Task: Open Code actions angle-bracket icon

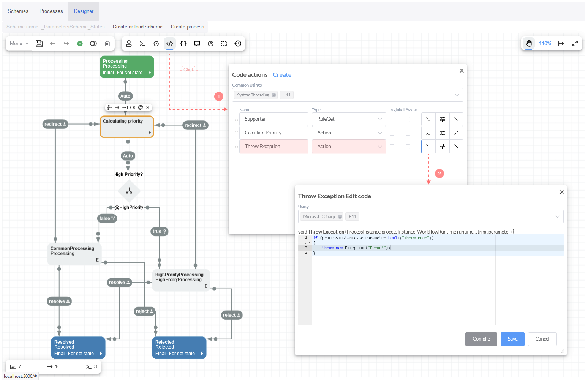Action: (x=170, y=44)
